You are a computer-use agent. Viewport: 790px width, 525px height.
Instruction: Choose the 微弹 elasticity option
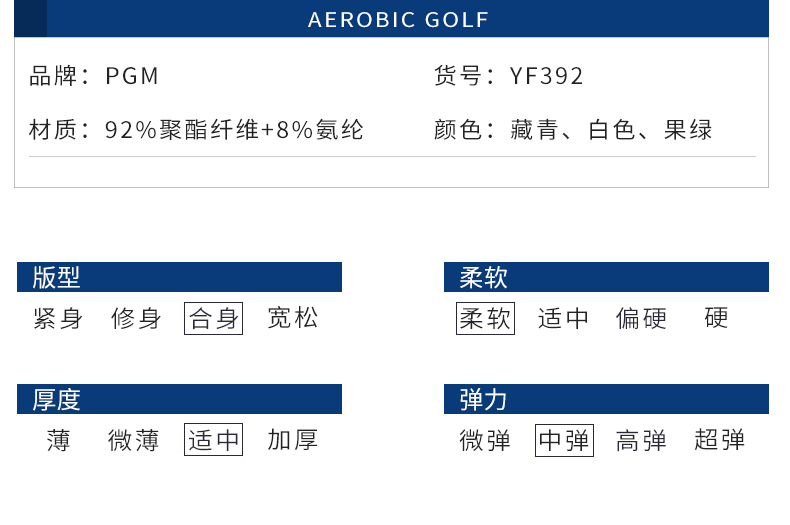coord(485,440)
